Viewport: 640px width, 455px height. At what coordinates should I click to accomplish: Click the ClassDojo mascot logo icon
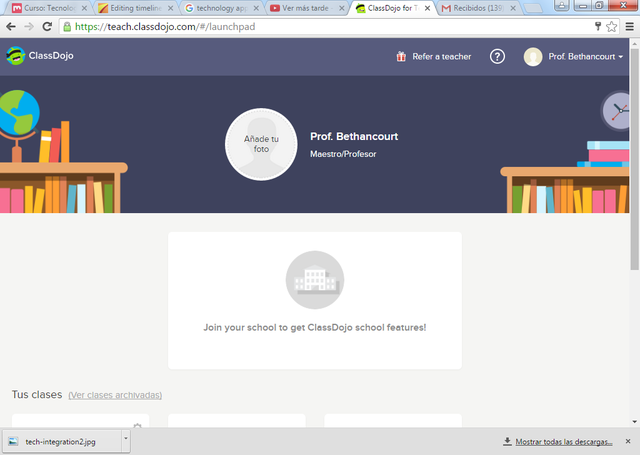16,56
